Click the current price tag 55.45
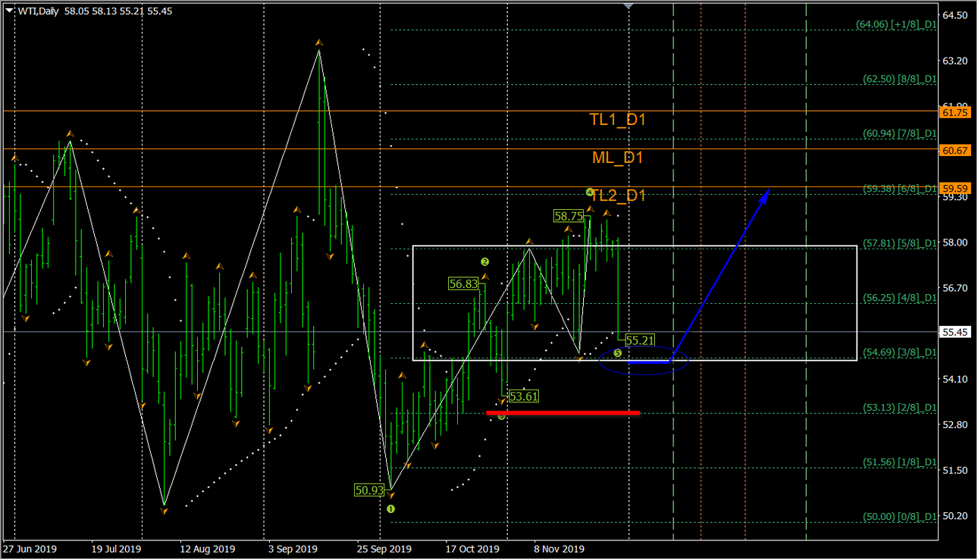This screenshot has height=560, width=978. [x=954, y=332]
